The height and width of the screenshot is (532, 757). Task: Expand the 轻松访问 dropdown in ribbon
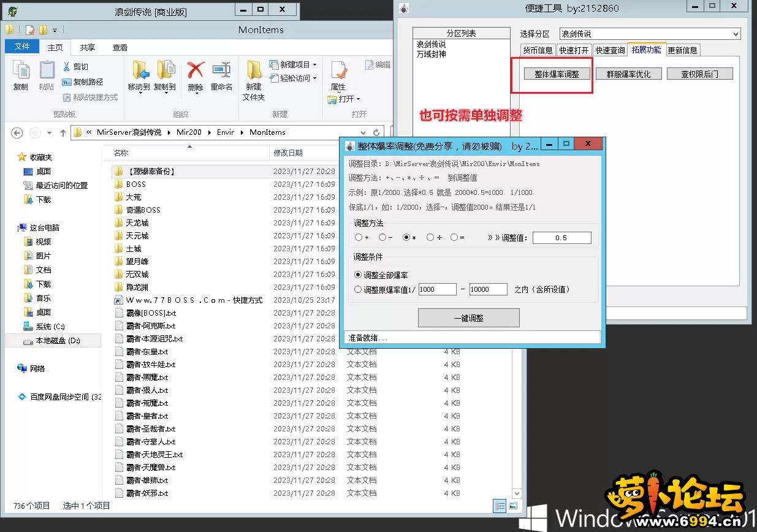(315, 78)
